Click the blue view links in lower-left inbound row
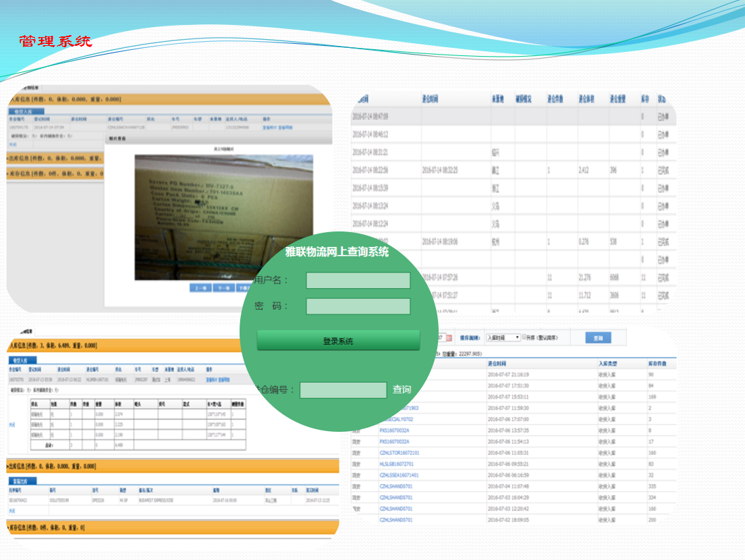745x560 pixels. point(217,380)
